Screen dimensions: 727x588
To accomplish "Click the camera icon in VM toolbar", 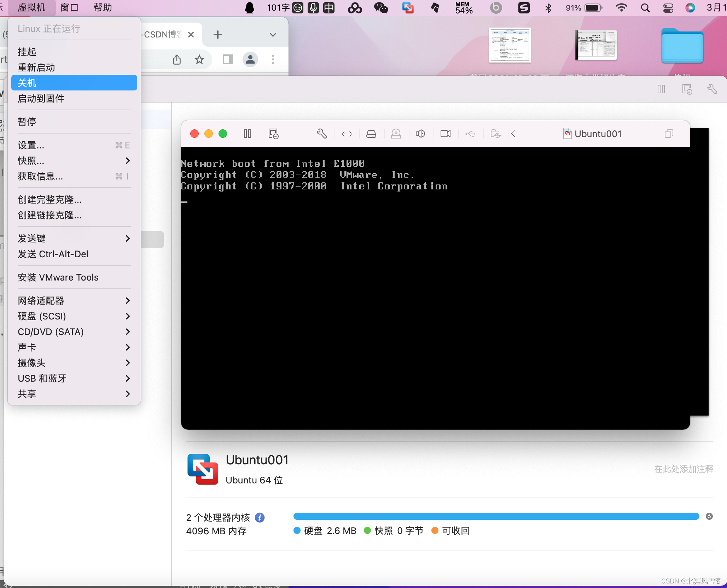I will pos(446,134).
